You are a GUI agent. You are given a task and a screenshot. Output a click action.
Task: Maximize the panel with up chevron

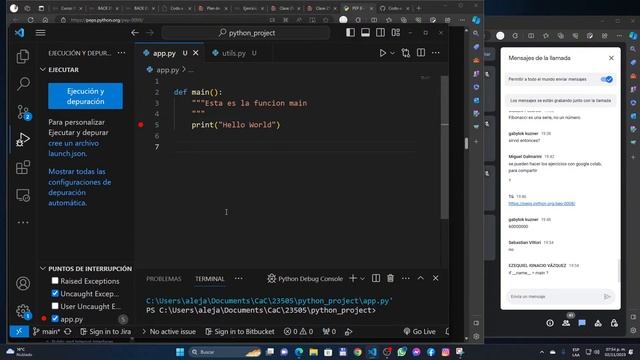(x=420, y=278)
